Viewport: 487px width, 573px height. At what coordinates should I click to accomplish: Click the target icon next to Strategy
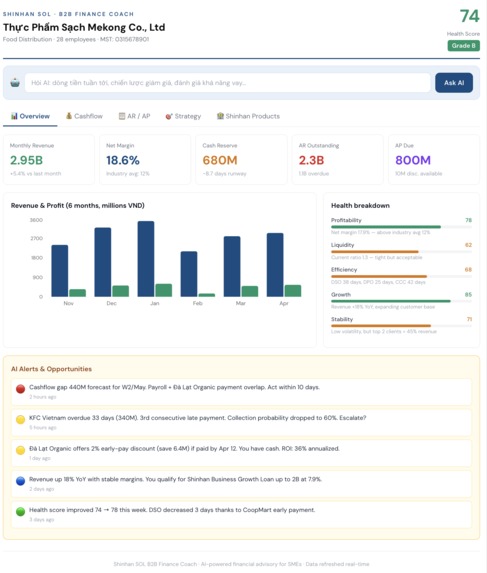[168, 116]
